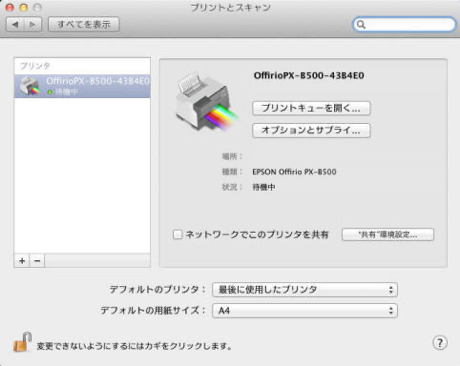Image resolution: width=460 pixels, height=366 pixels.
Task: Select OffirioPX-B500-4384E0 in printer list
Action: coord(82,86)
